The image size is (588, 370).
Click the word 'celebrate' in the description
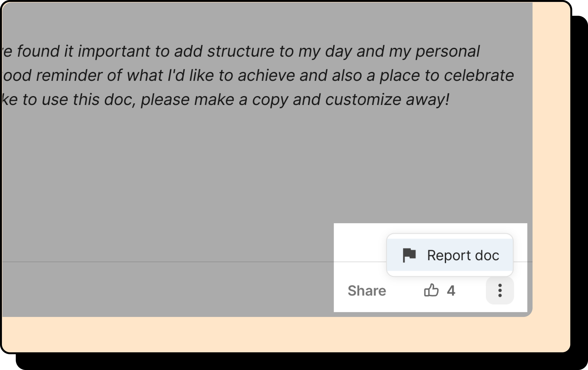point(479,75)
